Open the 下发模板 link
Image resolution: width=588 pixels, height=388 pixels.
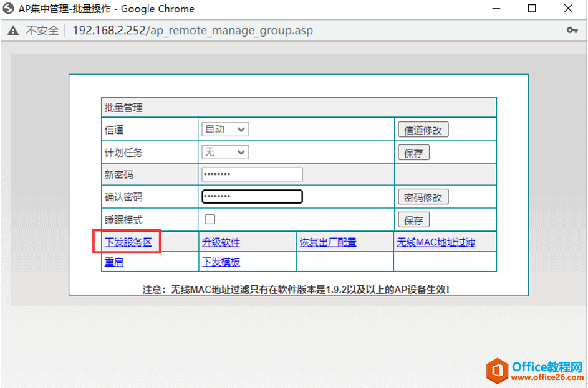(x=221, y=262)
